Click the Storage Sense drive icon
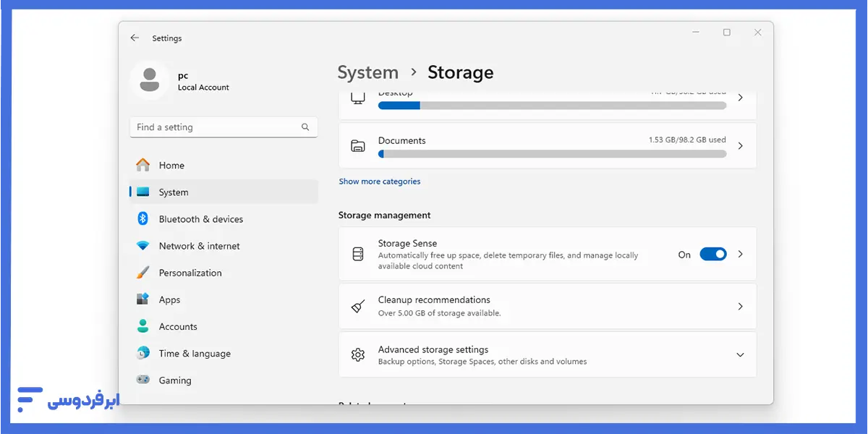868x434 pixels. [x=357, y=255]
